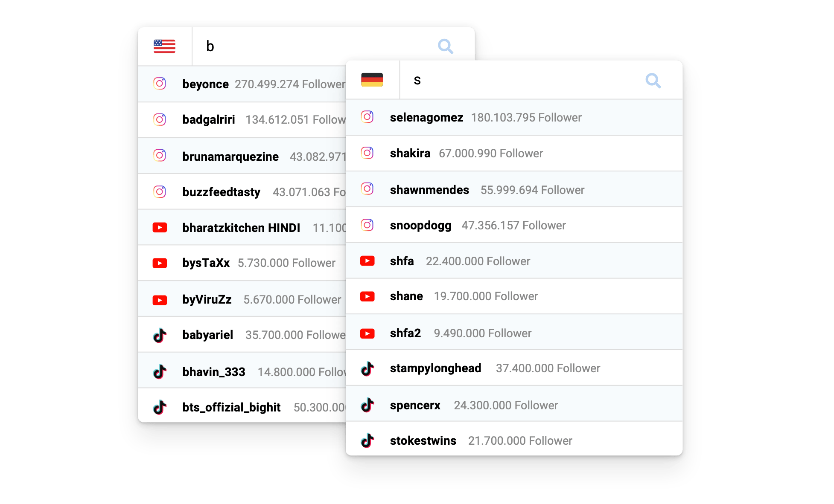Click the YouTube icon beside bysTaXx
The width and height of the screenshot is (834, 504).
tap(160, 263)
